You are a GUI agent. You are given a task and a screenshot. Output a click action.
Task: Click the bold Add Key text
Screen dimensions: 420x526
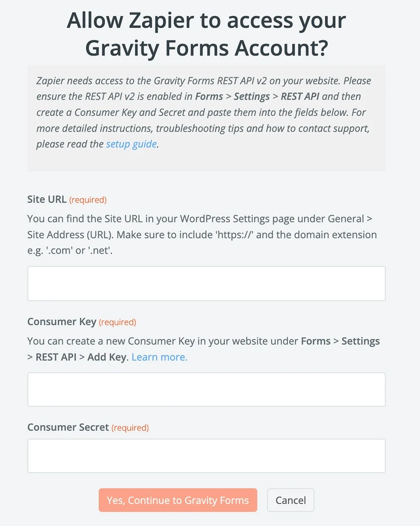pos(107,357)
